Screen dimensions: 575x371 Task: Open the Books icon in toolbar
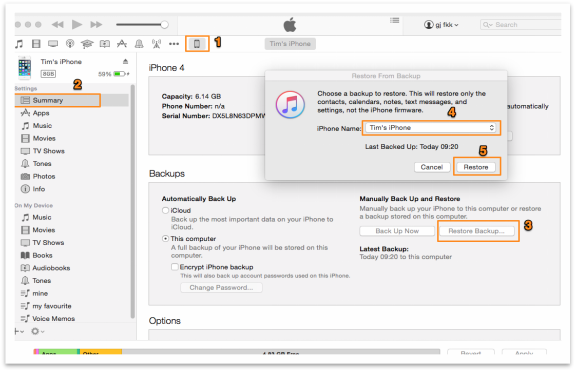105,44
